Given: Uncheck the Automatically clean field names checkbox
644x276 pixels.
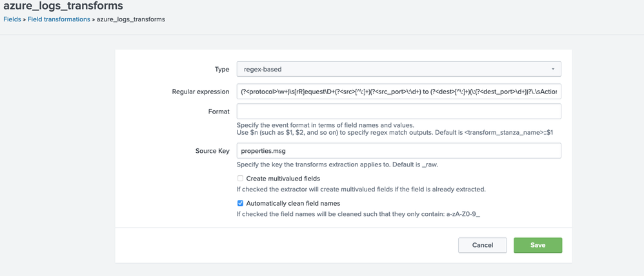Looking at the screenshot, I should tap(240, 203).
